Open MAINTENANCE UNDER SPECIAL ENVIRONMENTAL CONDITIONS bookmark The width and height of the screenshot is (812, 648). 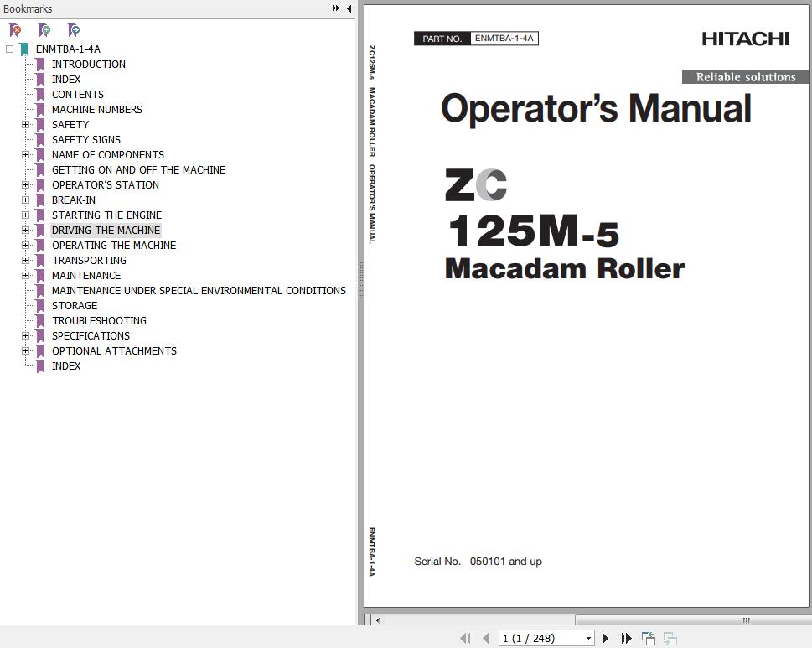coord(199,290)
